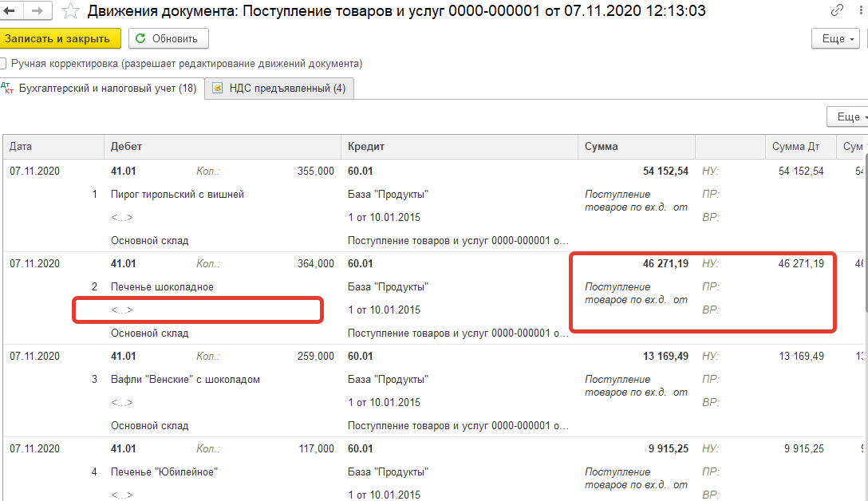
Task: Click Основной склад under Пирог тирольский
Action: pyautogui.click(x=149, y=241)
